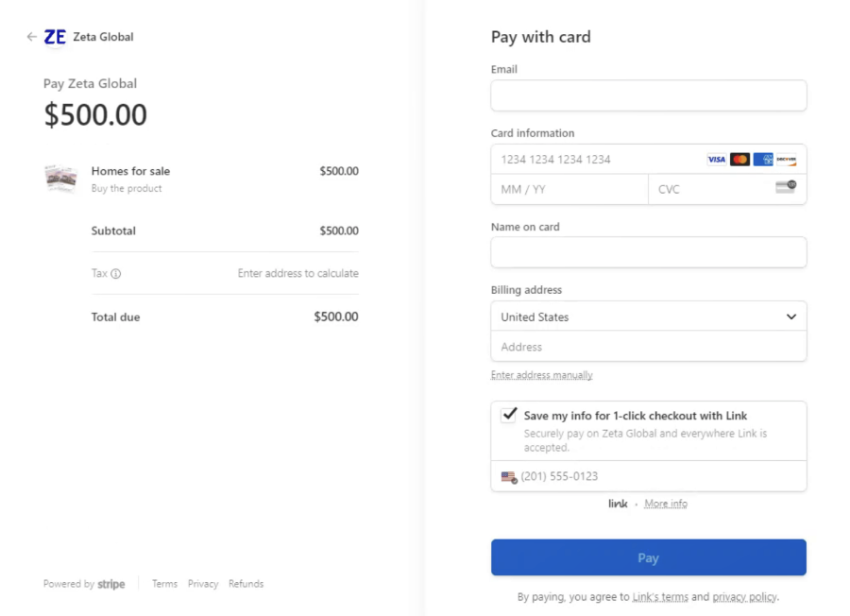Click the Homes for sale product thumbnail

pos(60,178)
